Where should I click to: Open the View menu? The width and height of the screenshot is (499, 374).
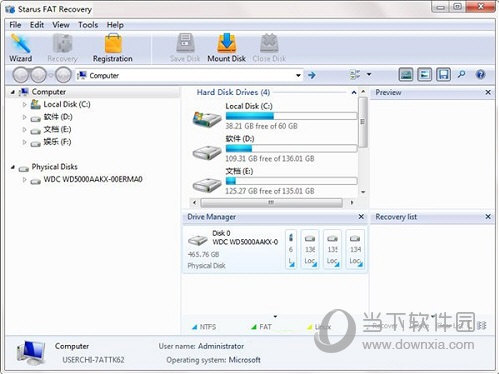pyautogui.click(x=61, y=25)
